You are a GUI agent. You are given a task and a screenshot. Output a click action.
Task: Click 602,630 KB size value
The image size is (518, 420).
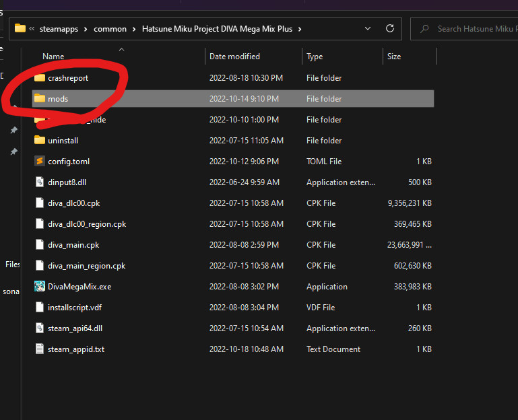pyautogui.click(x=413, y=266)
